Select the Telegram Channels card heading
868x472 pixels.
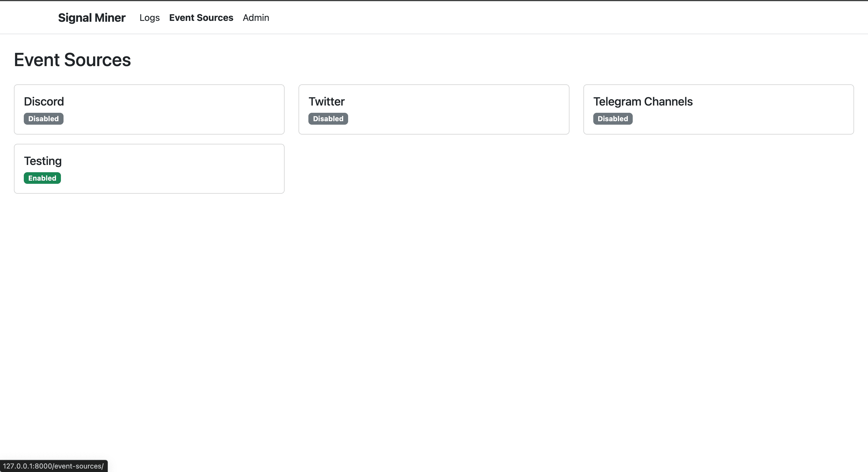643,101
